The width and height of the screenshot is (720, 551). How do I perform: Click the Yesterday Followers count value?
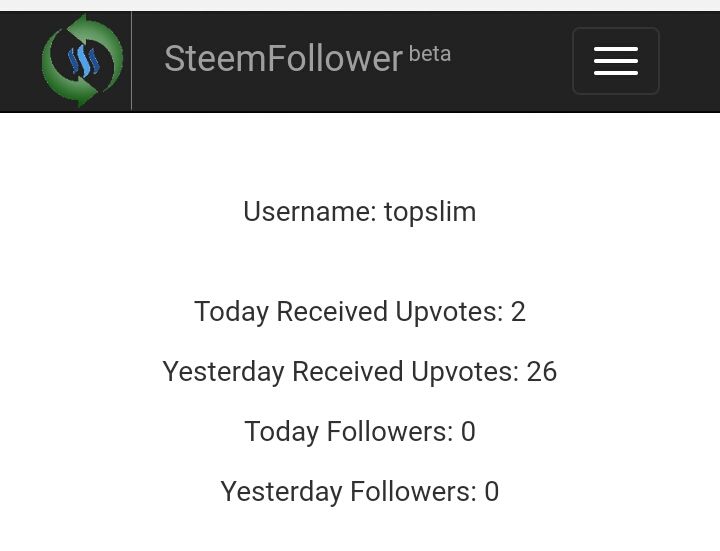[491, 492]
